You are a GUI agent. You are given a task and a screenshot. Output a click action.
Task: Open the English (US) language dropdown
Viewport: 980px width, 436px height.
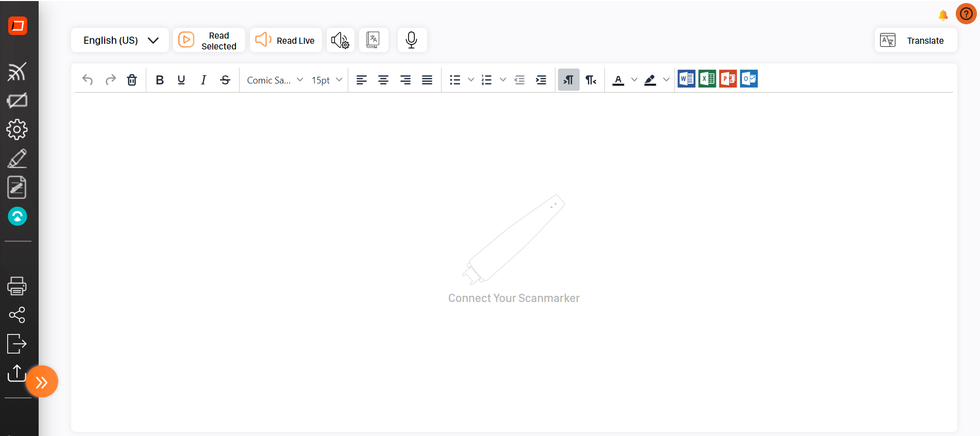click(x=120, y=40)
